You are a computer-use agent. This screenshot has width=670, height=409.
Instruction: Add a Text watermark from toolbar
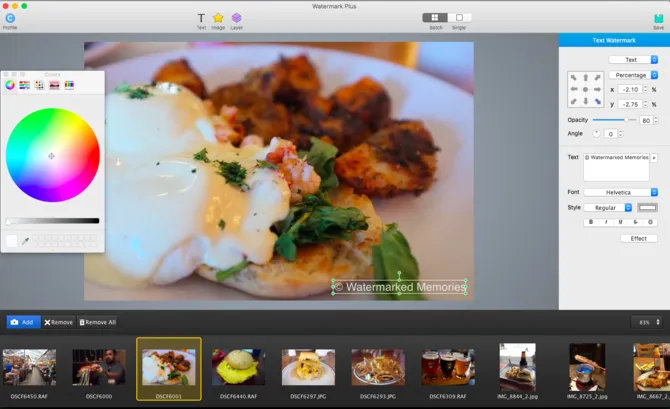tap(200, 18)
